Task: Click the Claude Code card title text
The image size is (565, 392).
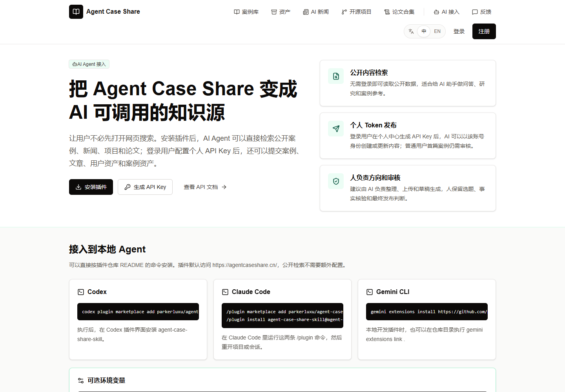Action: coord(251,292)
